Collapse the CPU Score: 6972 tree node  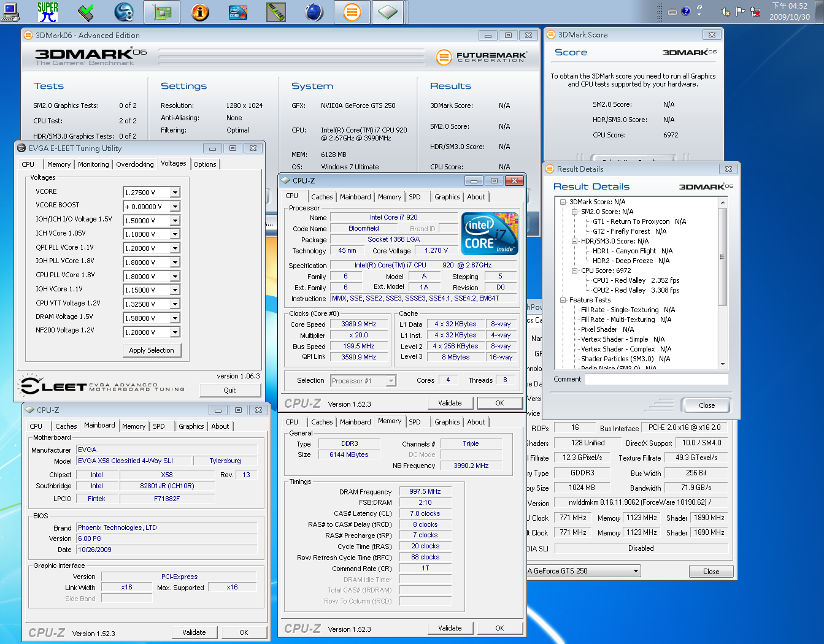(x=575, y=270)
